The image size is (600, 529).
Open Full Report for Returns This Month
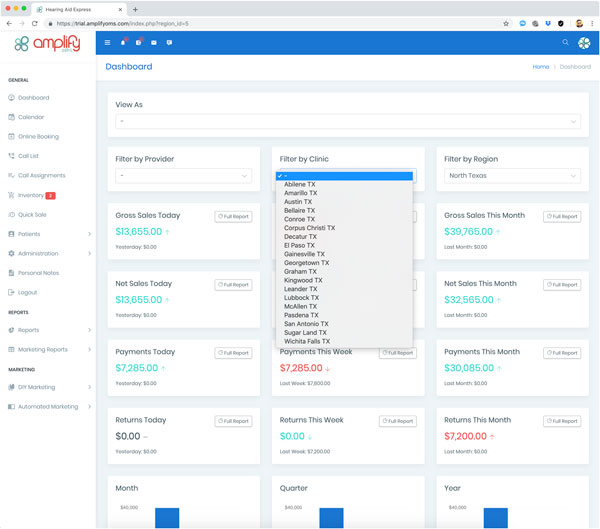click(x=561, y=421)
